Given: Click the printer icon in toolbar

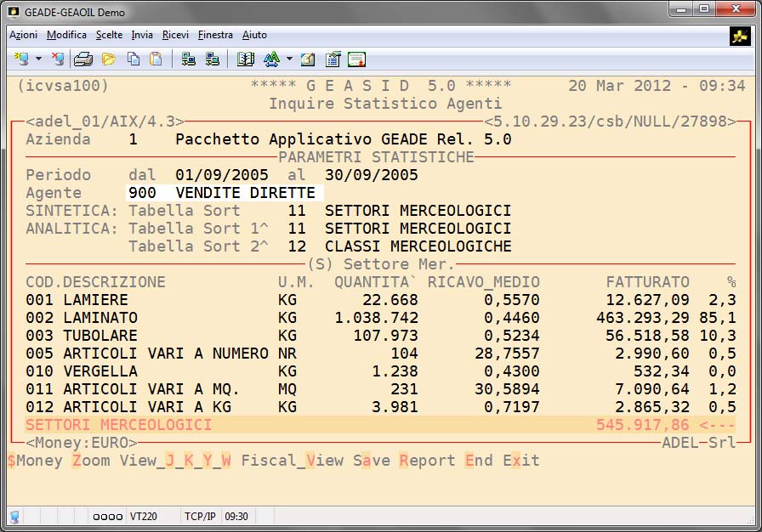Looking at the screenshot, I should 82,59.
